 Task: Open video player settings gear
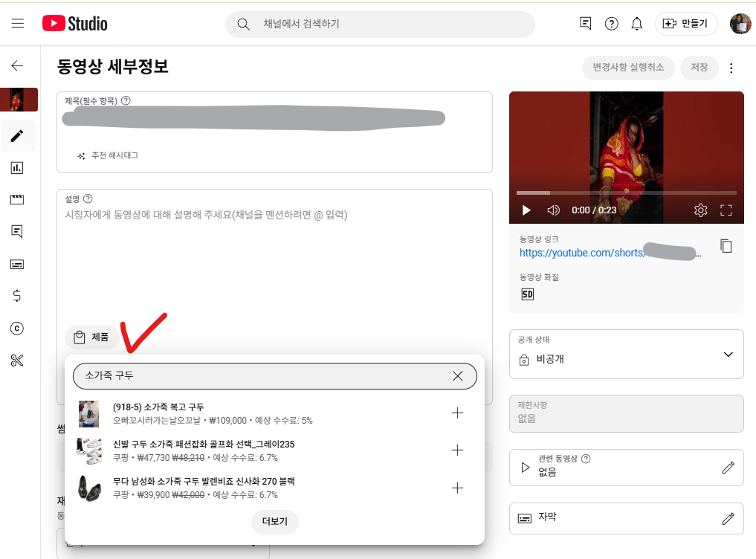pos(700,210)
